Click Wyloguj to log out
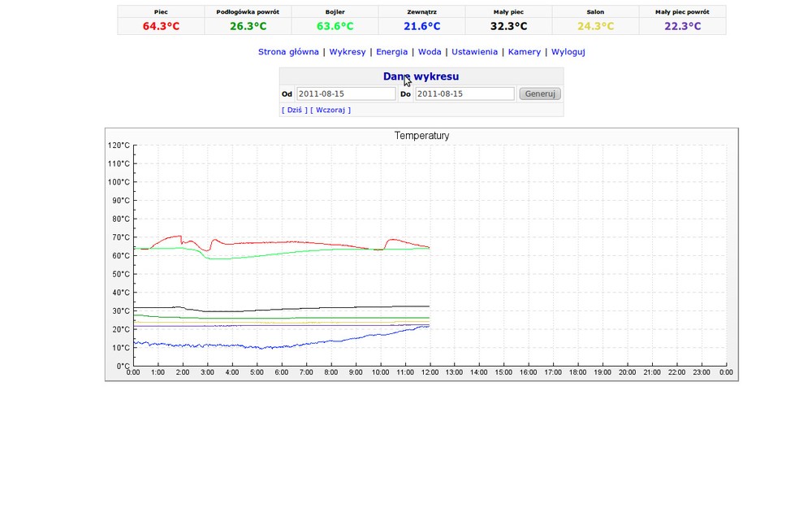The height and width of the screenshot is (508, 812). 568,52
